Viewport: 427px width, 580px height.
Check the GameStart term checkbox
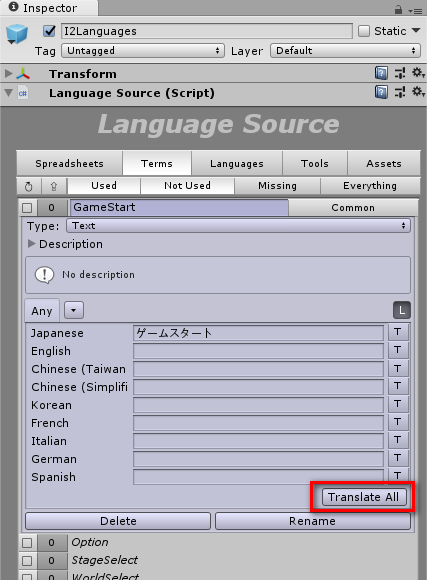point(27,208)
